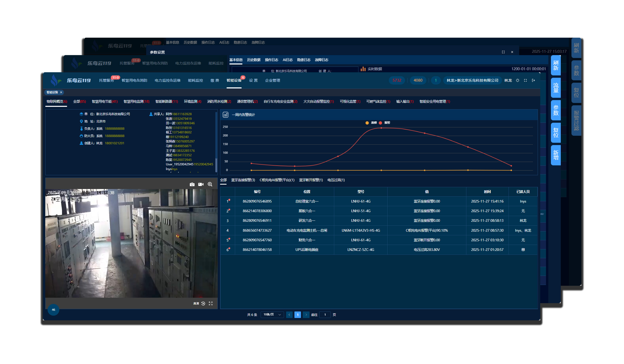Open the 高清 video quality selector
Screen dimensions: 624x364
[196, 303]
